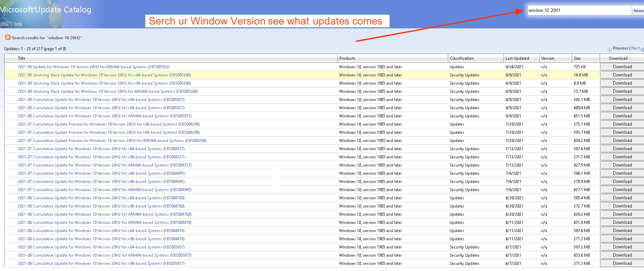644x271 pixels.
Task: Open 2021-07 Cumulative Update ARM64 KB5004945
Action: click(105, 190)
